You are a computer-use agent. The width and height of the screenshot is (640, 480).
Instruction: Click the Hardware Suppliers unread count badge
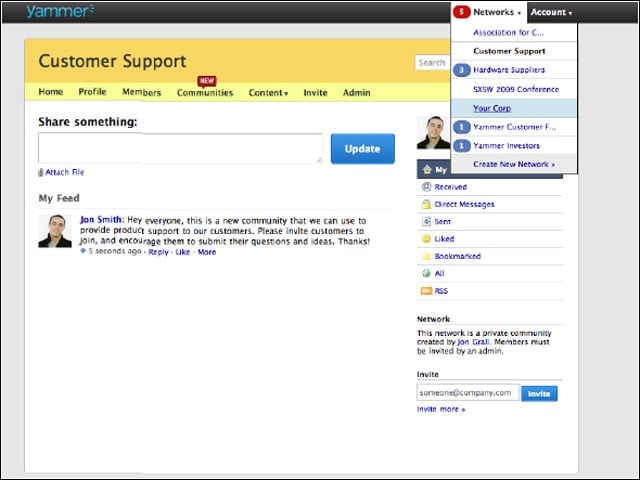[462, 70]
